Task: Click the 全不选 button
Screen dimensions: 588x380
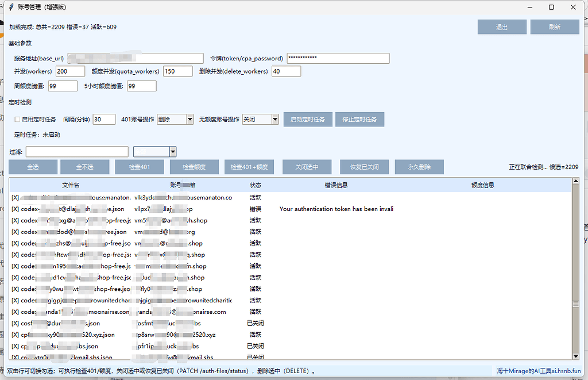Action: (x=85, y=167)
